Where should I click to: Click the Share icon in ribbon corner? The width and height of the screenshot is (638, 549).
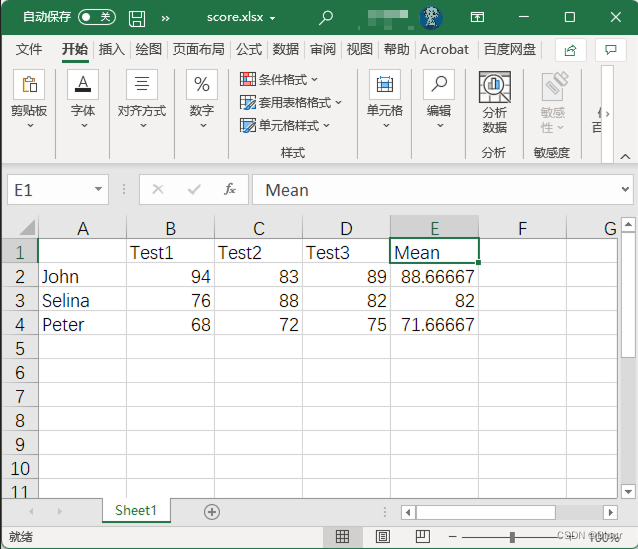pyautogui.click(x=570, y=50)
